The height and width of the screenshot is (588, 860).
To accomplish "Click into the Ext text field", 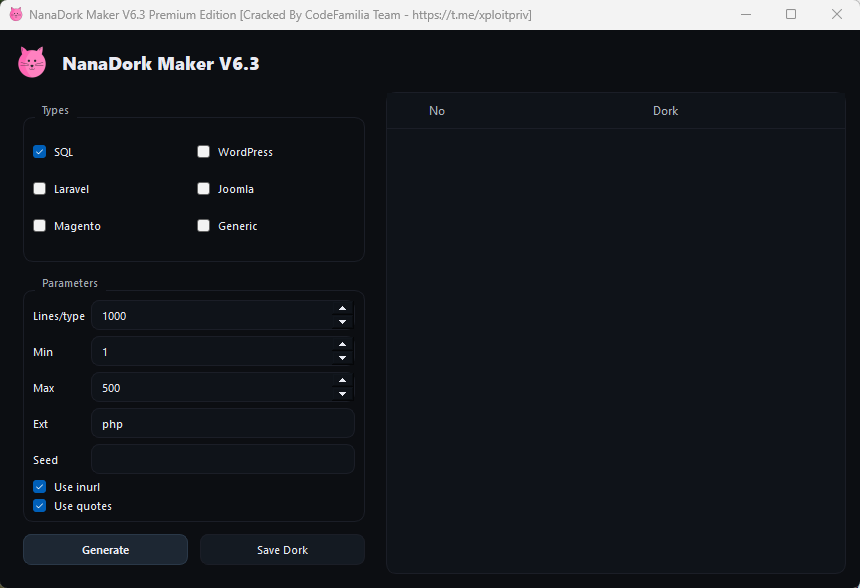I will (222, 424).
